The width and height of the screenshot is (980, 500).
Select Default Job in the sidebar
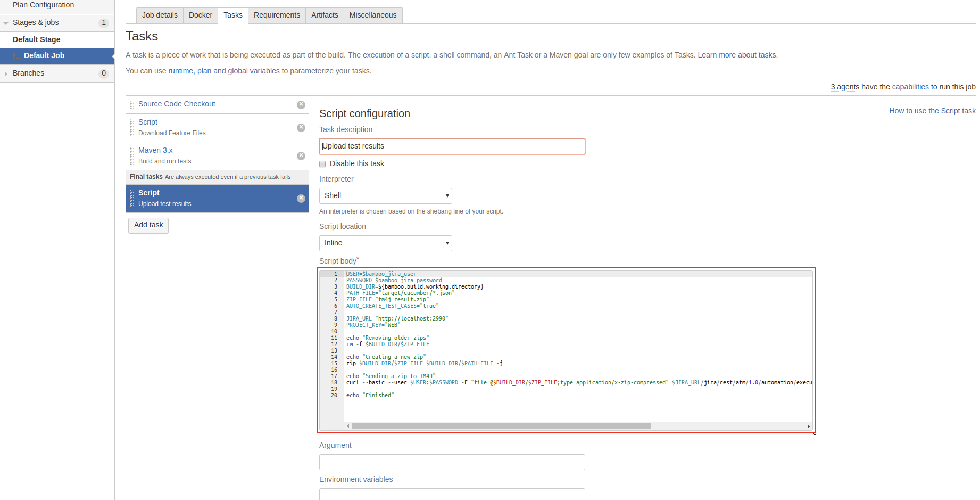click(44, 56)
